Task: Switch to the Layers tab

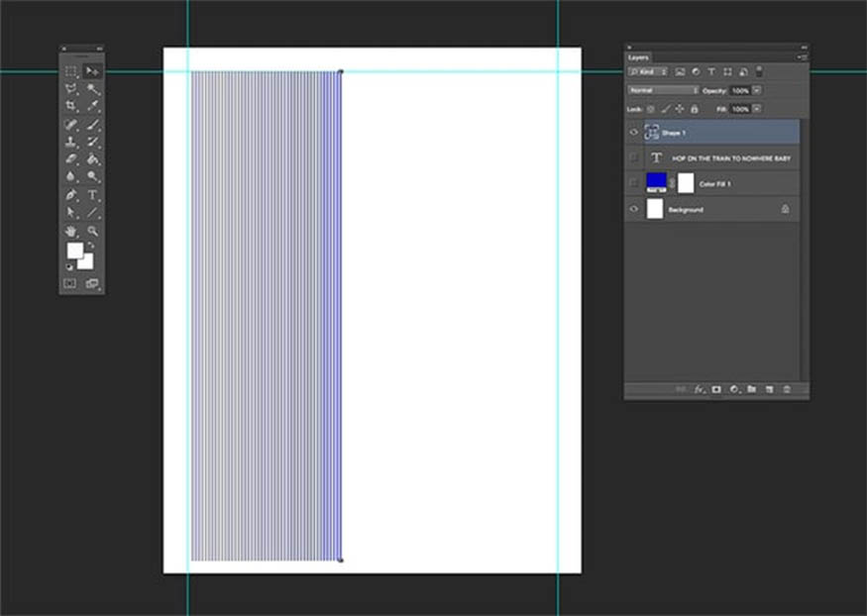Action: coord(638,57)
